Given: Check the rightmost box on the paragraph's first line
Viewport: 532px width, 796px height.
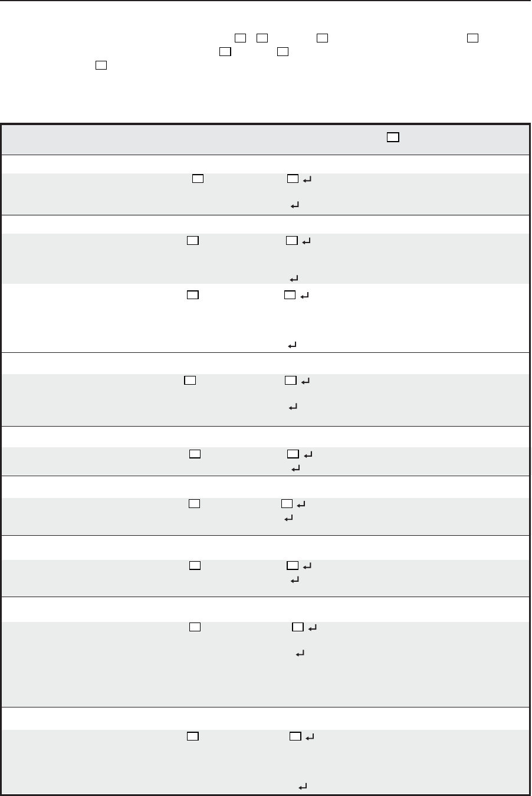Looking at the screenshot, I should (x=472, y=38).
